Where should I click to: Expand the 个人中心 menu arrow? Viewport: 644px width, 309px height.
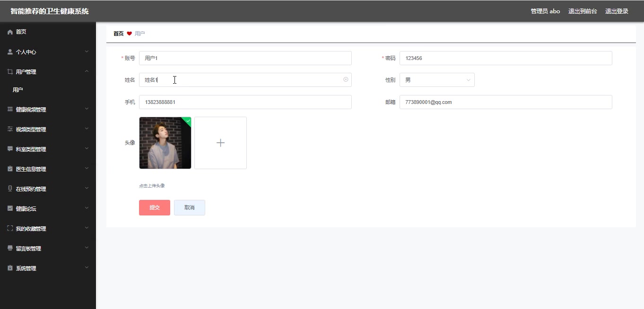click(87, 51)
